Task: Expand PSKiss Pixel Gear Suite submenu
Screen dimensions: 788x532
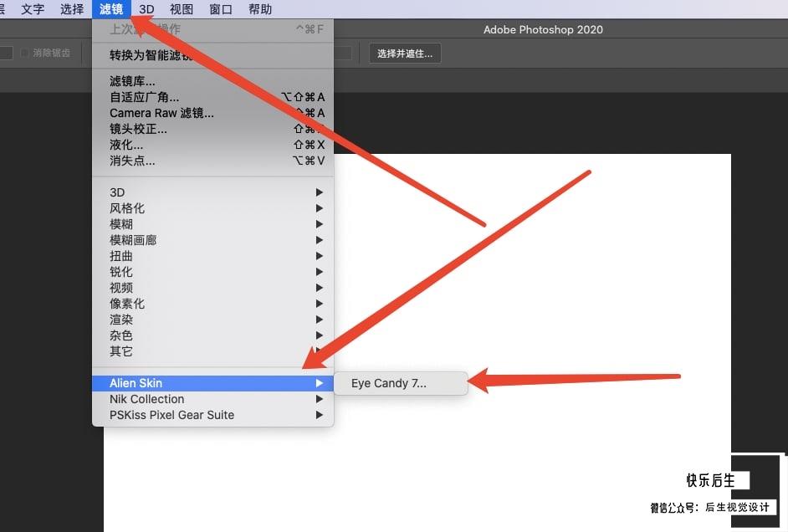Action: point(212,415)
